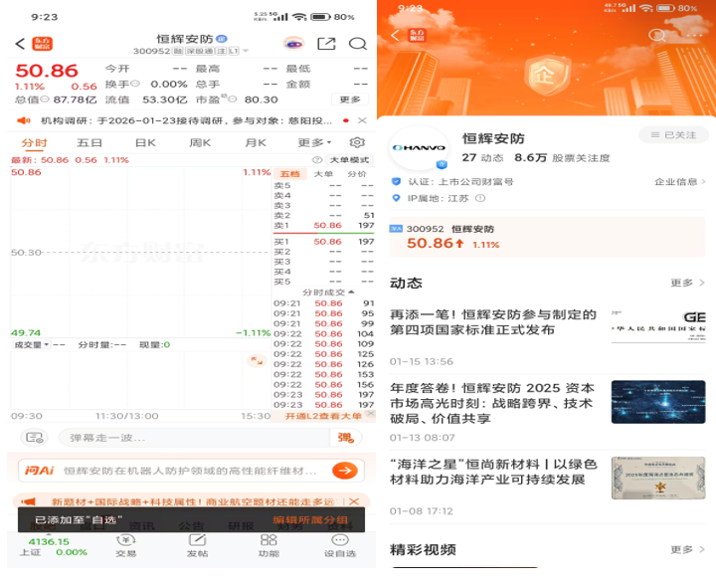Open the 发帖 post icon
Image resolution: width=716 pixels, height=588 pixels.
click(x=197, y=545)
